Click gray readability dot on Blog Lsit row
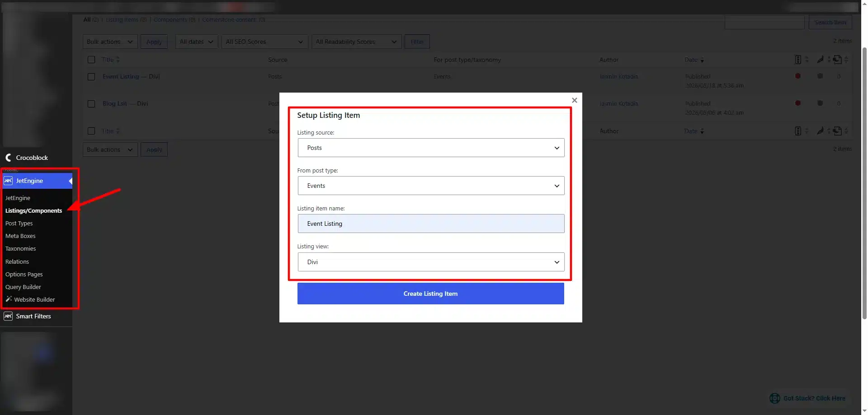Screen dimensions: 868x415 tap(820, 103)
